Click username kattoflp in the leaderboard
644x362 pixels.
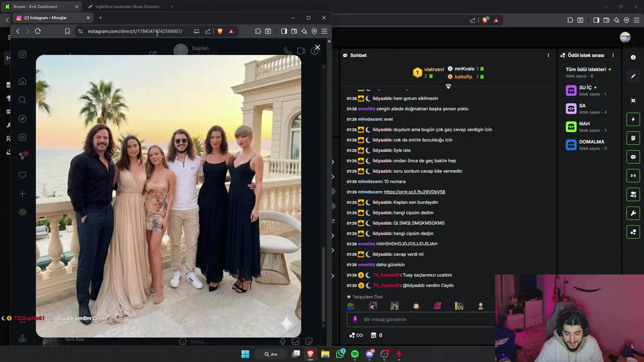[x=463, y=77]
